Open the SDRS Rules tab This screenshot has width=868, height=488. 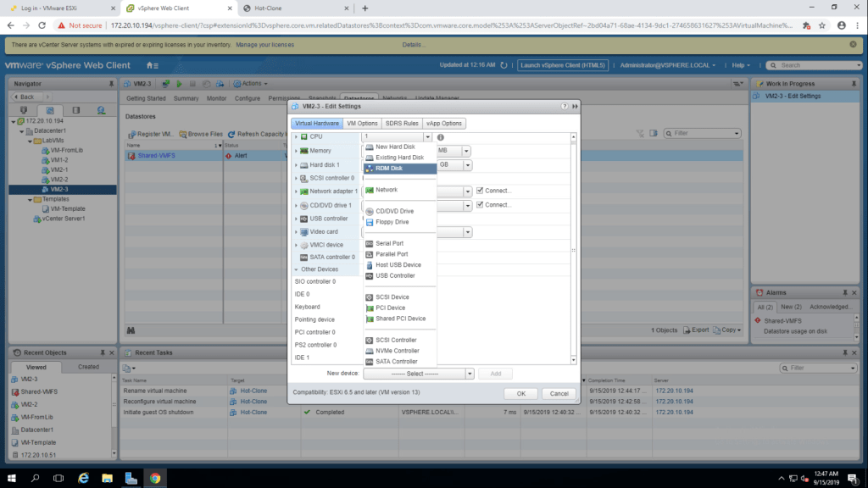tap(402, 124)
